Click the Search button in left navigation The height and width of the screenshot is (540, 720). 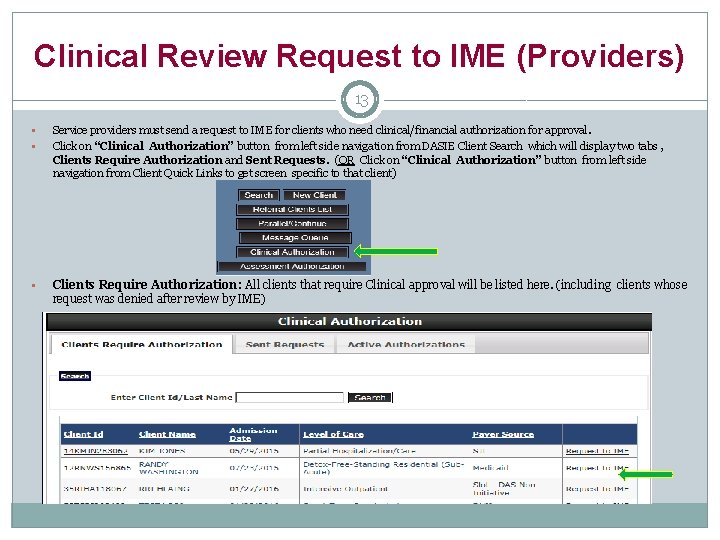pyautogui.click(x=259, y=195)
